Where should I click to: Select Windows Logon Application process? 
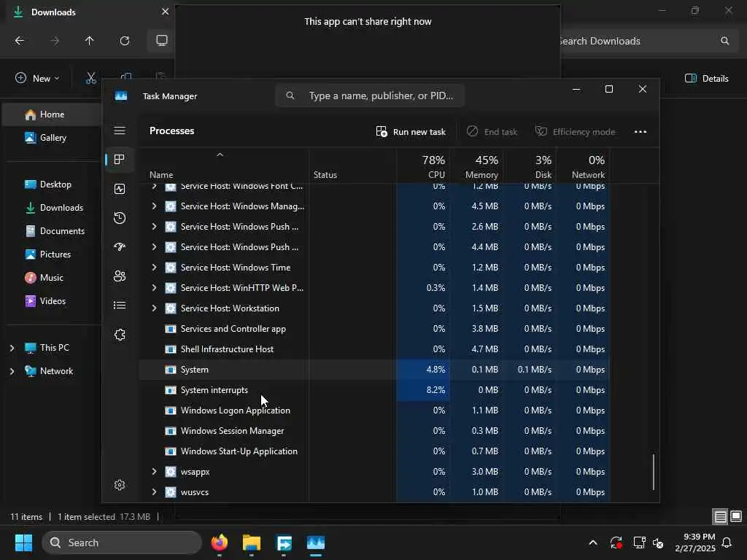(x=374, y=411)
